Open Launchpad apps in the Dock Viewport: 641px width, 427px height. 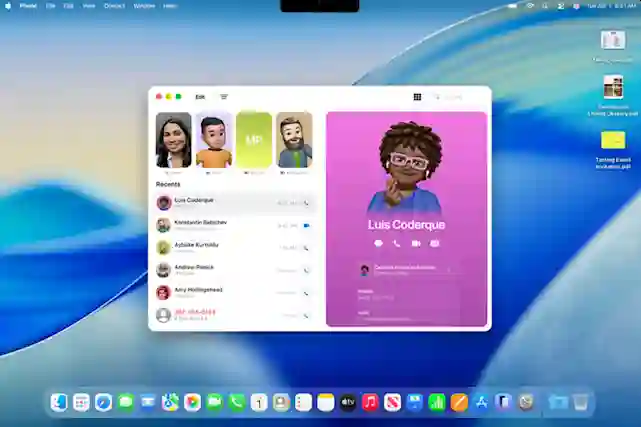coord(81,402)
